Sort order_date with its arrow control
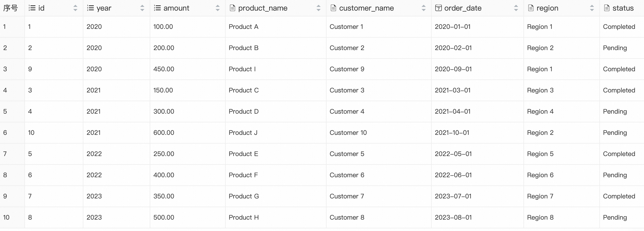The width and height of the screenshot is (644, 231). coord(516,8)
